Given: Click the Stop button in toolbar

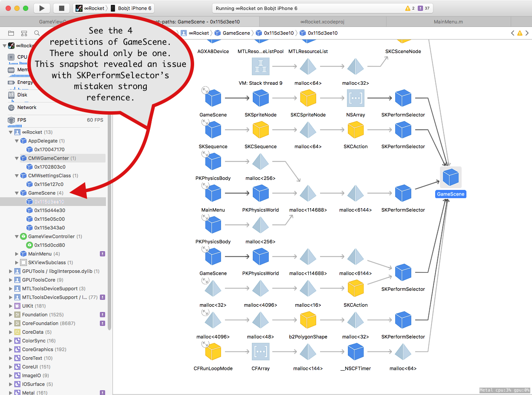Looking at the screenshot, I should click(x=61, y=8).
